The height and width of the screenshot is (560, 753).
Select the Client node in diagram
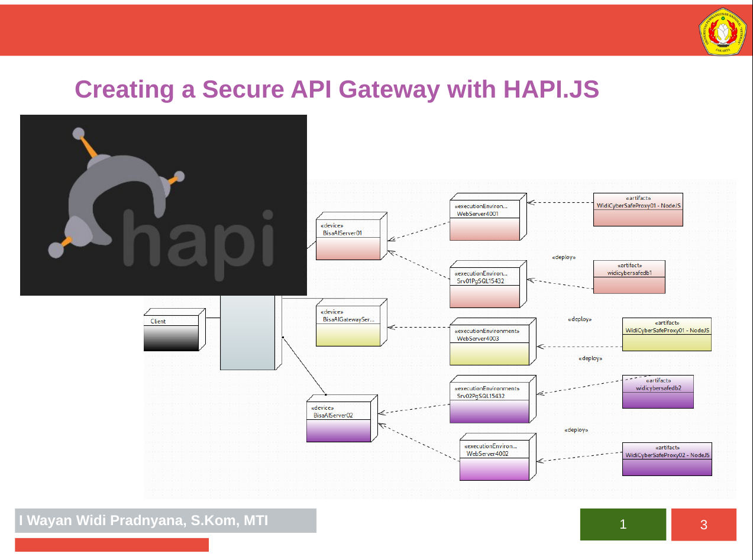pyautogui.click(x=174, y=330)
